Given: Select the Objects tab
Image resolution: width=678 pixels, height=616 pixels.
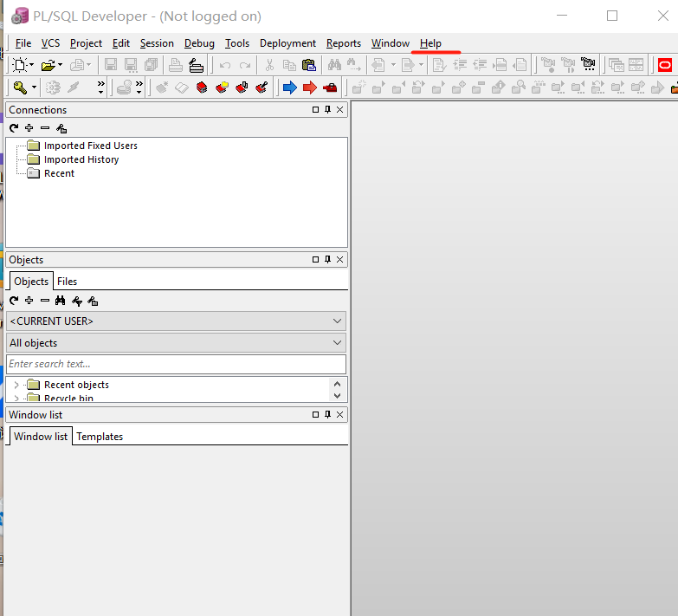Looking at the screenshot, I should (31, 282).
